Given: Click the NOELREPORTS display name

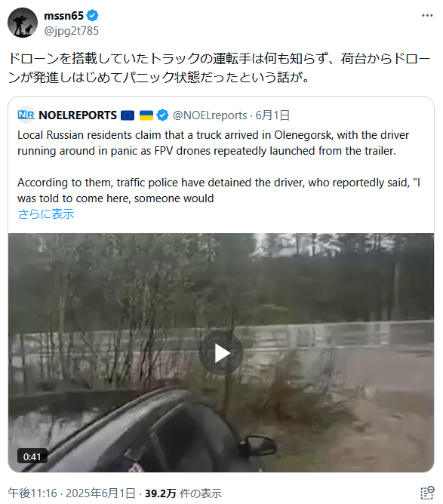Looking at the screenshot, I should coord(78,115).
